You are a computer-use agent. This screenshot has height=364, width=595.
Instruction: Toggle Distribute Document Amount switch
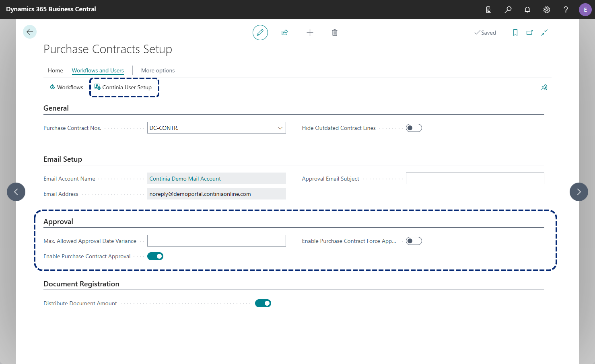point(263,303)
